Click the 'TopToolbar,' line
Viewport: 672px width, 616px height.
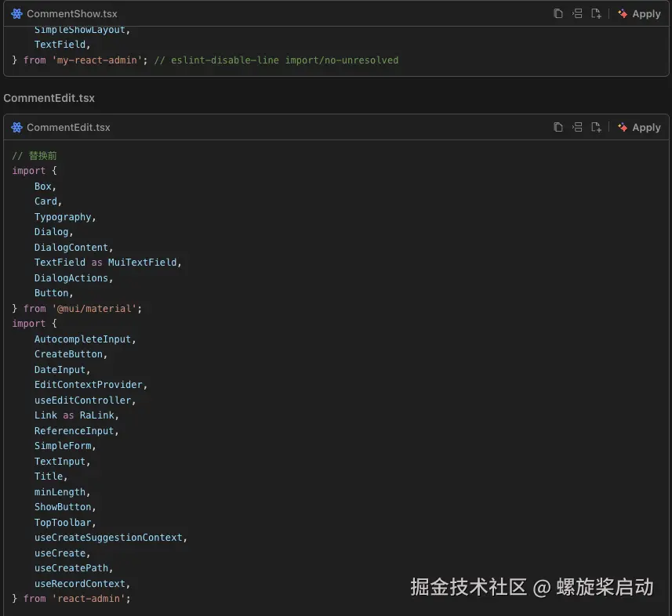point(65,523)
